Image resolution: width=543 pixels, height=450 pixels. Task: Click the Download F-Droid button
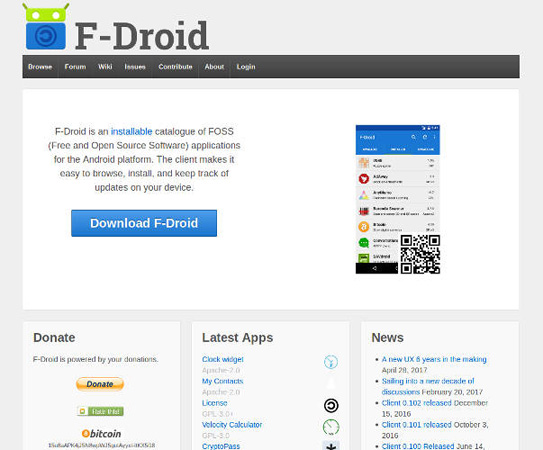144,223
